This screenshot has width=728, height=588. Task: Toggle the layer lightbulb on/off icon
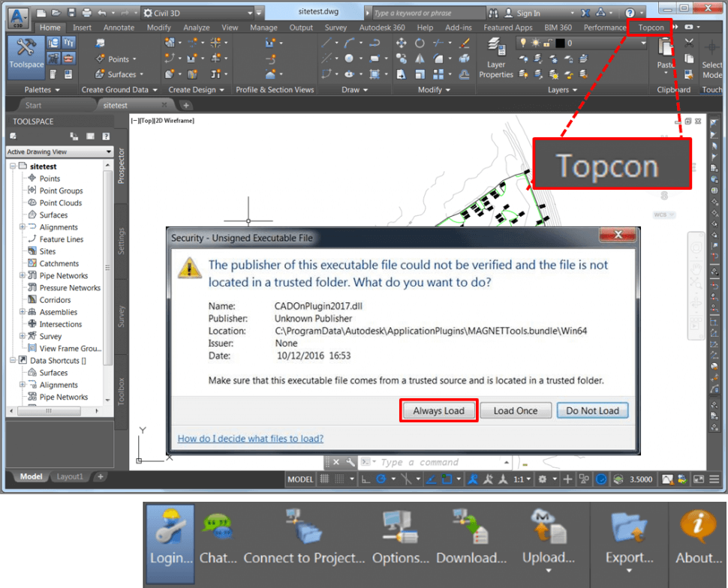point(523,43)
